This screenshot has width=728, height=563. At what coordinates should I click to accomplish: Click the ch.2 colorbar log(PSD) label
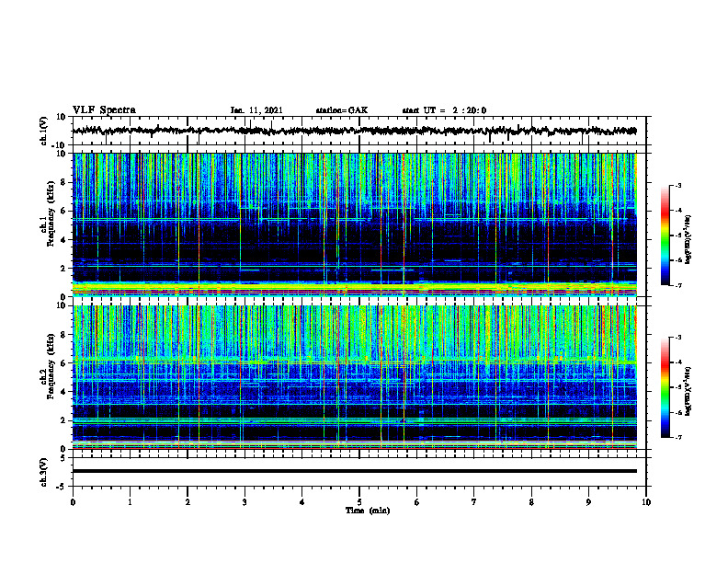click(688, 391)
